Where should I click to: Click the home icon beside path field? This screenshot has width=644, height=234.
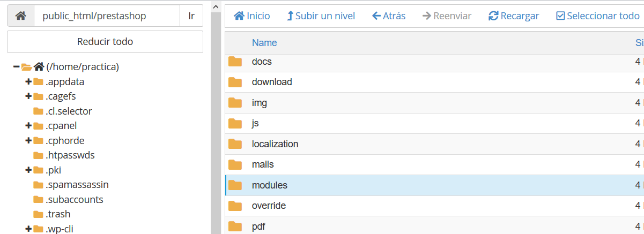pos(20,16)
